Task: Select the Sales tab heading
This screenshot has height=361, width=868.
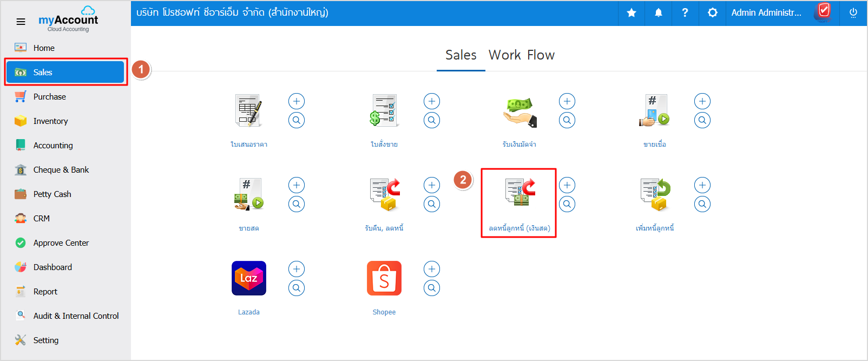Action: (461, 55)
